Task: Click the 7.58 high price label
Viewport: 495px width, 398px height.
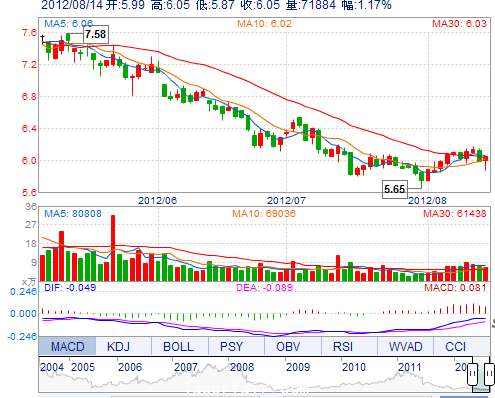Action: pos(95,34)
